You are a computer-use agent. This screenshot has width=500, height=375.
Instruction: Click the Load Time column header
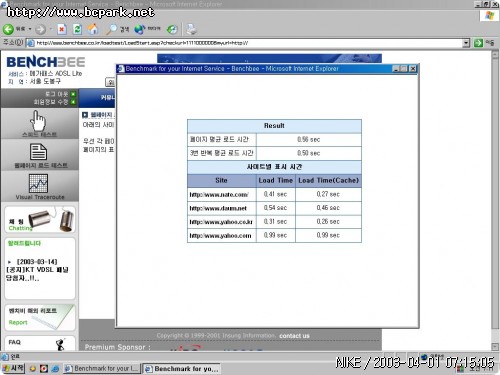(276, 180)
